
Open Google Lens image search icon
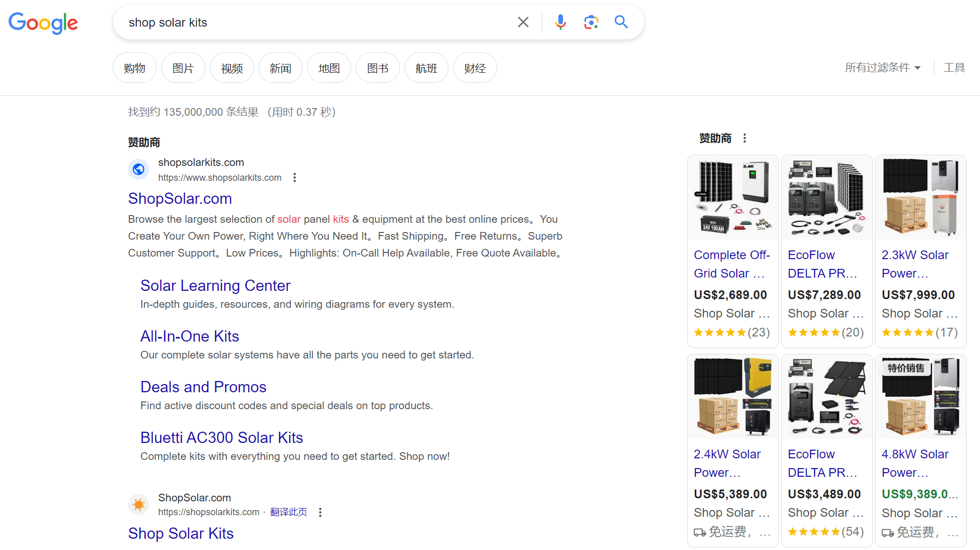(x=591, y=22)
